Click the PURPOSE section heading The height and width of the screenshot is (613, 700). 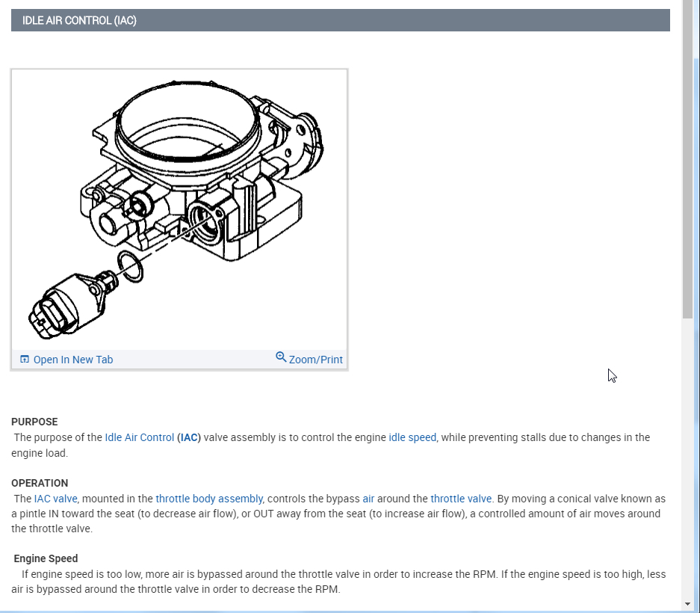[34, 422]
